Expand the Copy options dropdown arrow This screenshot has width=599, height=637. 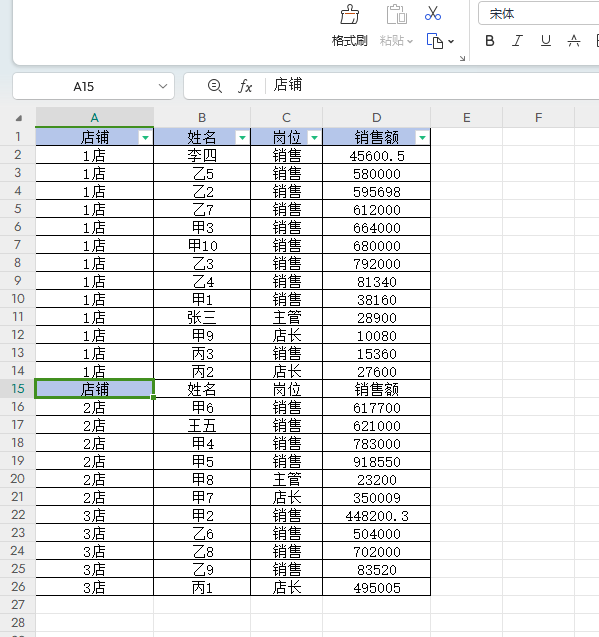click(451, 41)
